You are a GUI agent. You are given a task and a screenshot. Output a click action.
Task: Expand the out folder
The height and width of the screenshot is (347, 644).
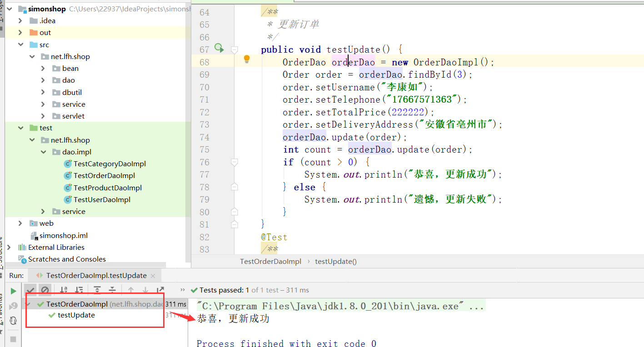20,32
